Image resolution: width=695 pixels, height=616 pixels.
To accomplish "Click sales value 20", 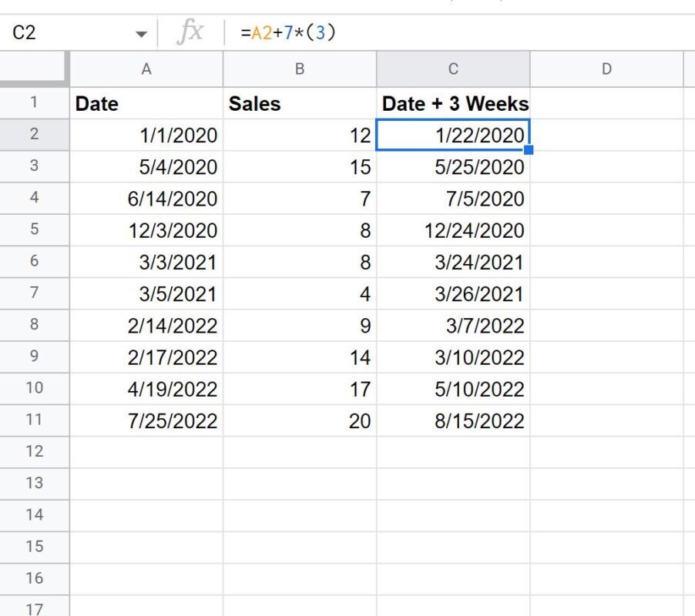I will (x=300, y=420).
